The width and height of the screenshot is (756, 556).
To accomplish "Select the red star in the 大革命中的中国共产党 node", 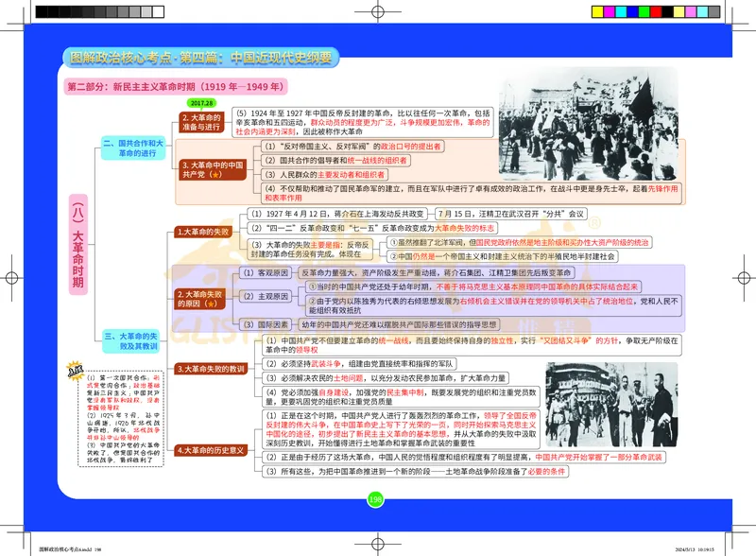I will (x=215, y=174).
